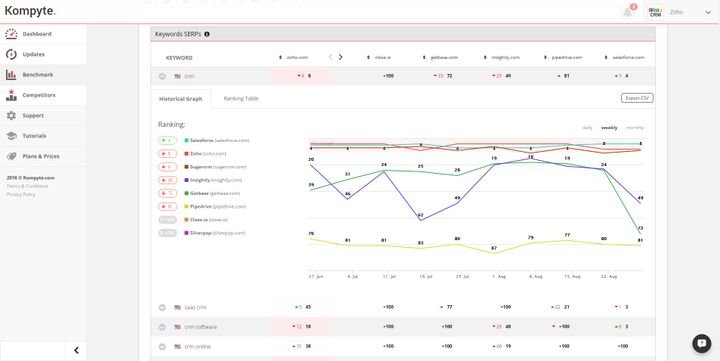Click Keywords SERPs info icon
This screenshot has width=720, height=361.
(x=207, y=34)
